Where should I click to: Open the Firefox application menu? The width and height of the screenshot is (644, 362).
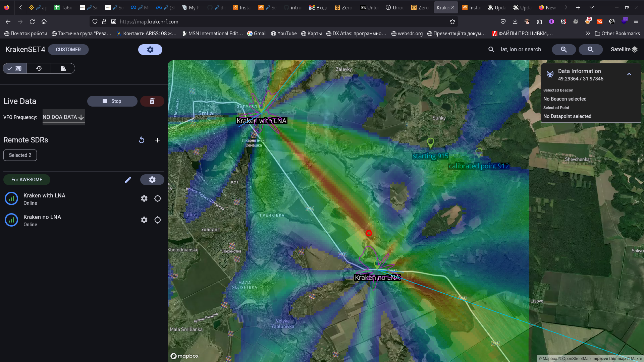[x=636, y=22]
